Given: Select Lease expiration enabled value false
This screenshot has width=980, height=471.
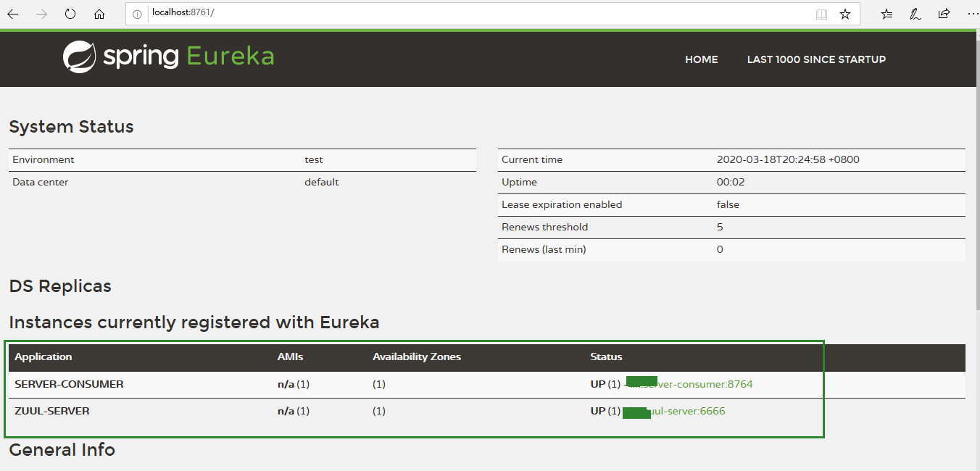Looking at the screenshot, I should (x=728, y=204).
